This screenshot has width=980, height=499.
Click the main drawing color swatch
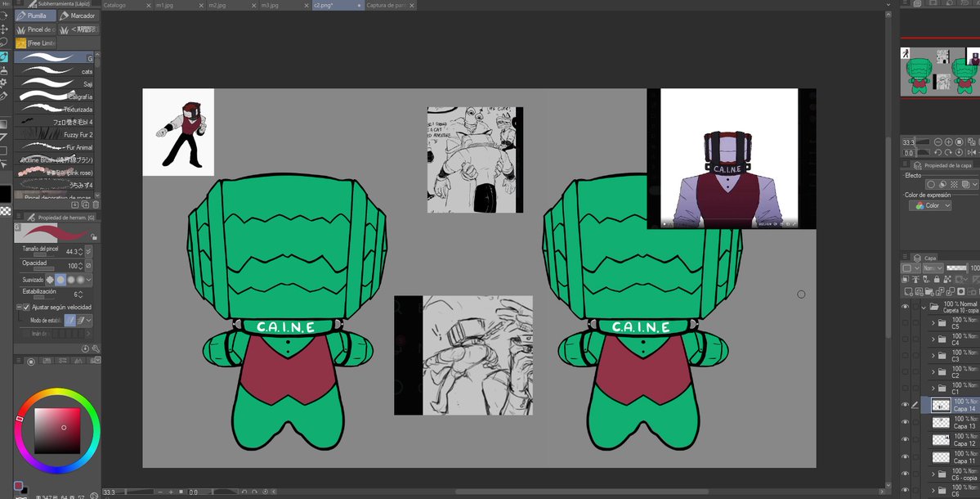point(5,193)
